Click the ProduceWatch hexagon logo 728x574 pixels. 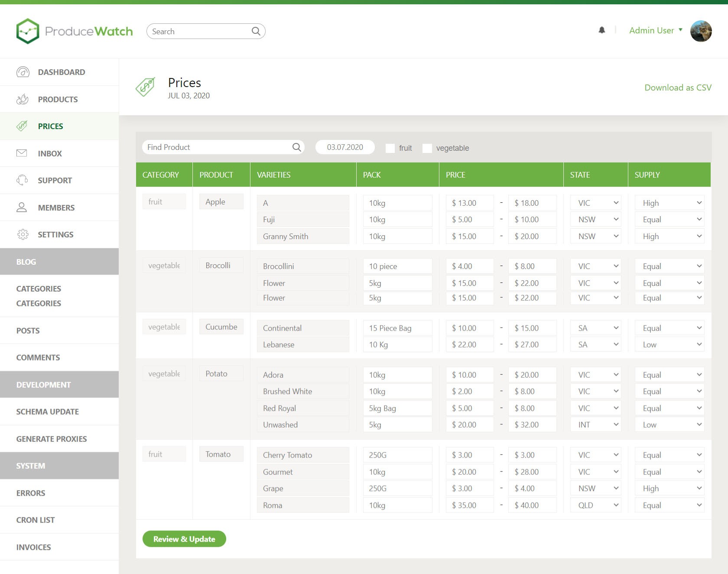coord(28,31)
